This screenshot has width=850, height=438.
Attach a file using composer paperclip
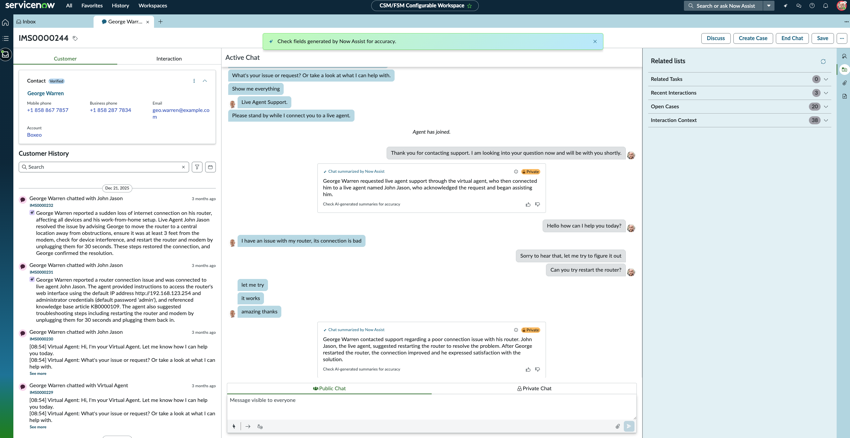tap(617, 426)
